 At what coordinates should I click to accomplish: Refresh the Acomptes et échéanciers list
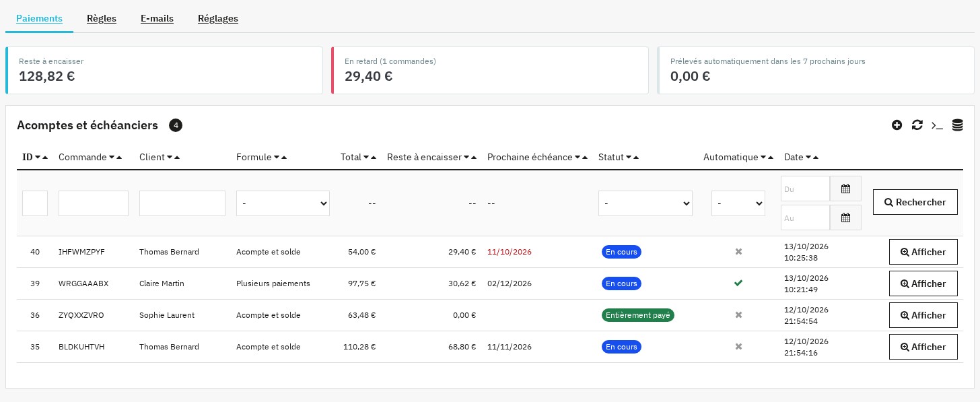click(x=917, y=125)
